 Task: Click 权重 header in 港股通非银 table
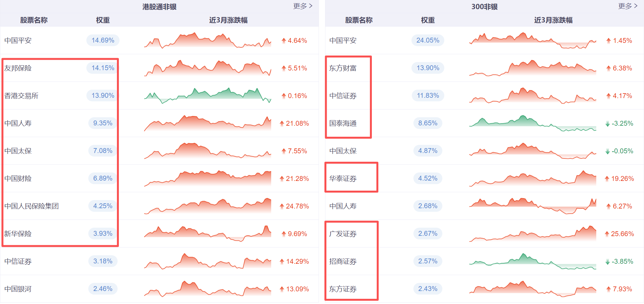[x=103, y=20]
